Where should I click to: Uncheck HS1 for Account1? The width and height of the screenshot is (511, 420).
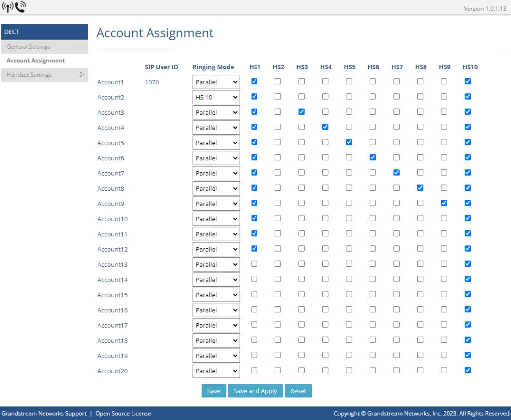click(x=254, y=81)
